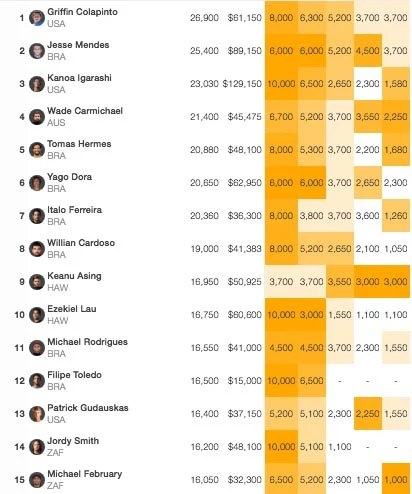This screenshot has height=494, width=412.
Task: Select Willian Cardoso name link
Action: click(x=81, y=243)
